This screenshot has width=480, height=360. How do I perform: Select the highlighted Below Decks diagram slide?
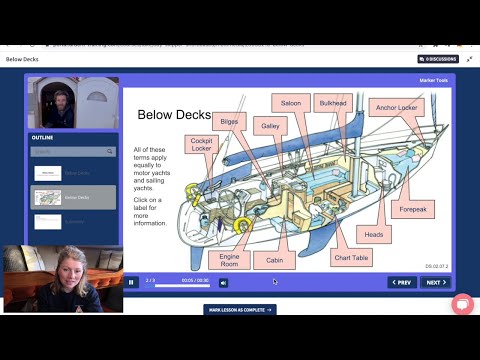(x=73, y=197)
